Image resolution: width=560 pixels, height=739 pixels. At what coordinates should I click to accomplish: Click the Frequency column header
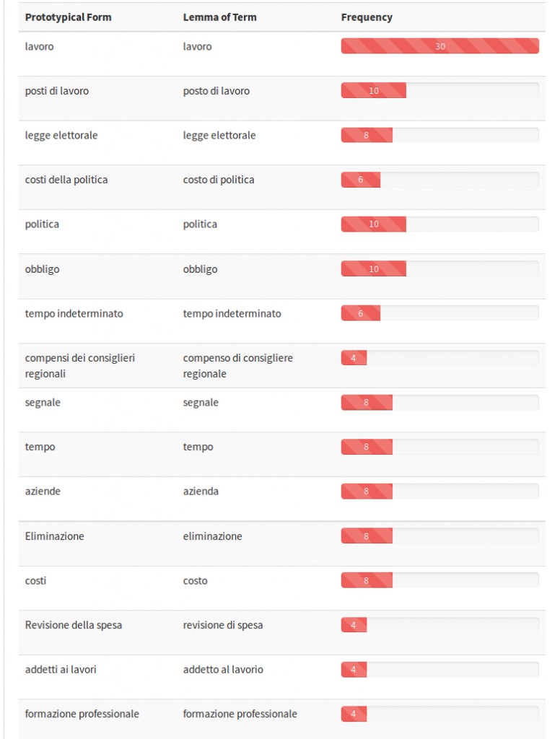367,17
